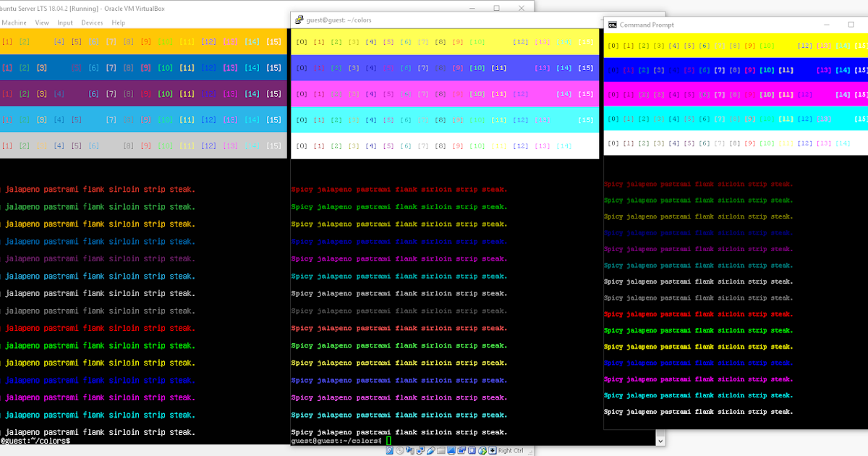Viewport: 868px width, 456px height.
Task: Click the shared folders icon in VirtualBox status bar
Action: [441, 450]
